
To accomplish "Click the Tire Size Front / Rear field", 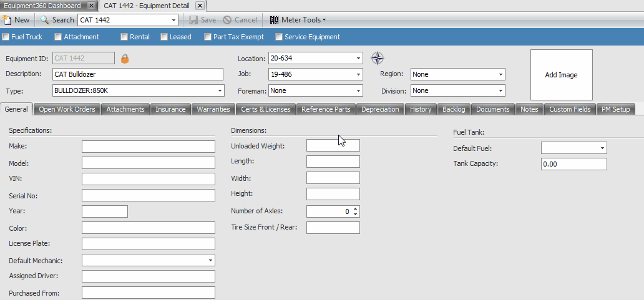I will click(333, 228).
